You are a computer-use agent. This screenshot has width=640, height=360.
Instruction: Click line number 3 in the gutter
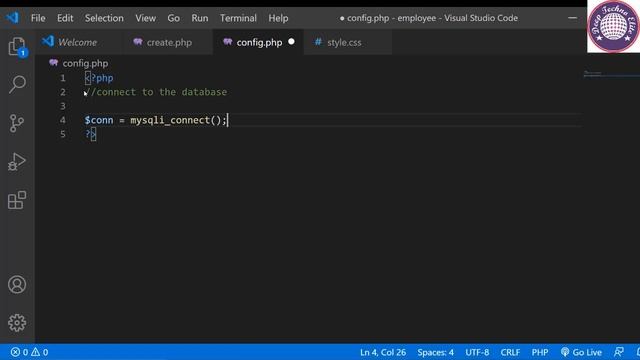[x=63, y=106]
